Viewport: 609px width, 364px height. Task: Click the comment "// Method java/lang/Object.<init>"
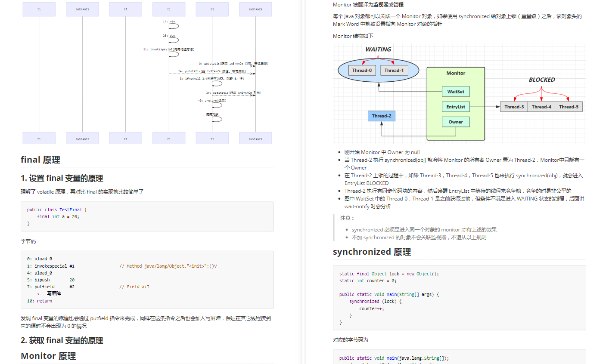coord(168,266)
